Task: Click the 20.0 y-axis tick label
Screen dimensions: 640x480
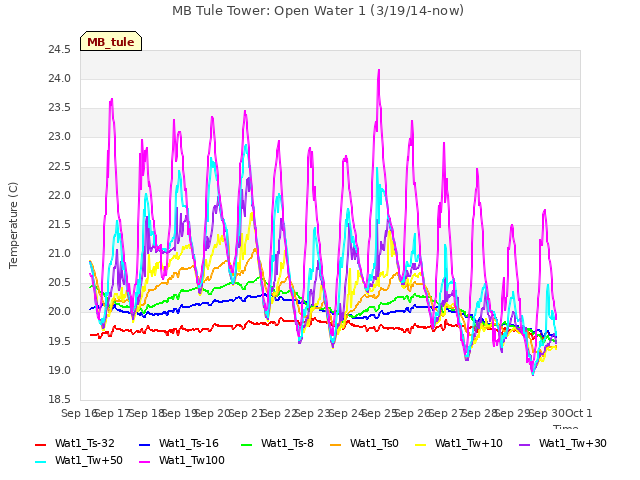Action: (x=59, y=312)
